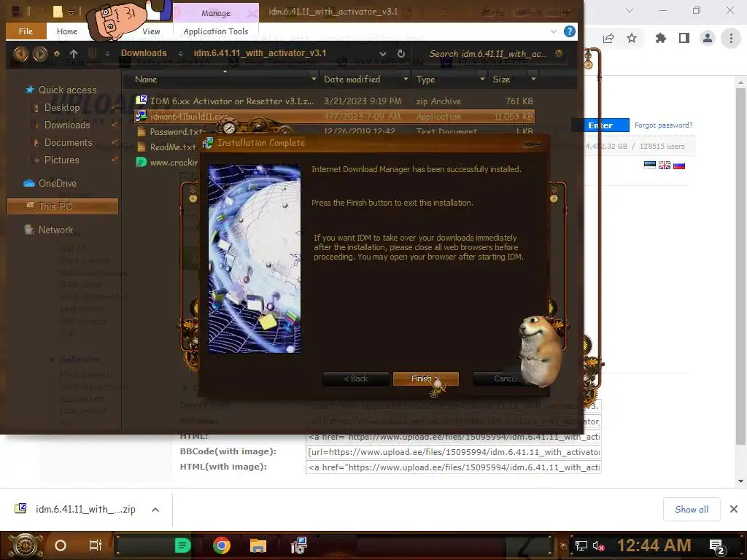
Task: Click the Enter button on upload.ee
Action: click(x=600, y=125)
